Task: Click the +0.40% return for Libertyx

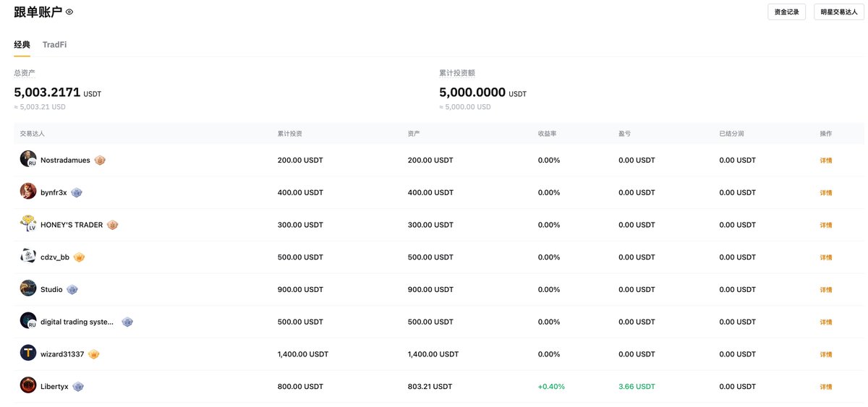Action: tap(551, 387)
